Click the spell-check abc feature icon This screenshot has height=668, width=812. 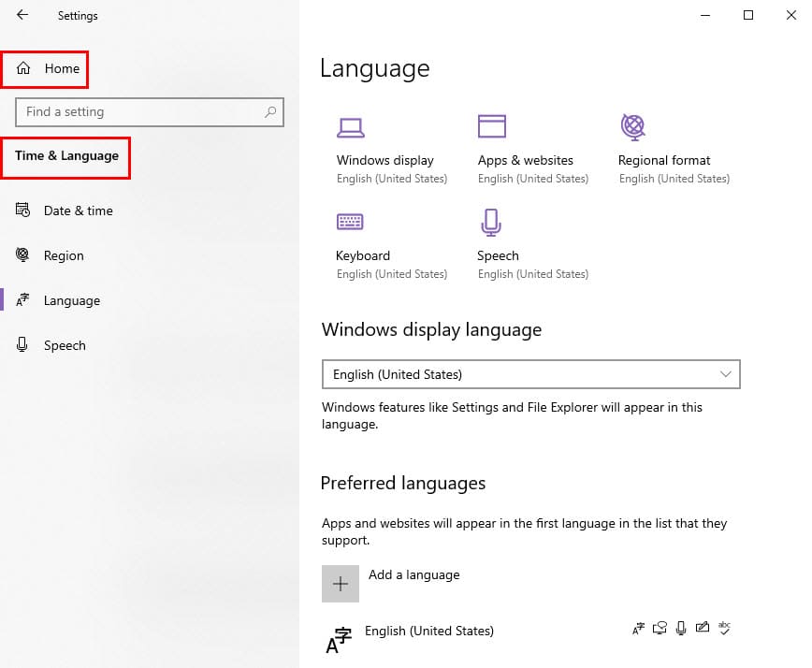click(724, 628)
